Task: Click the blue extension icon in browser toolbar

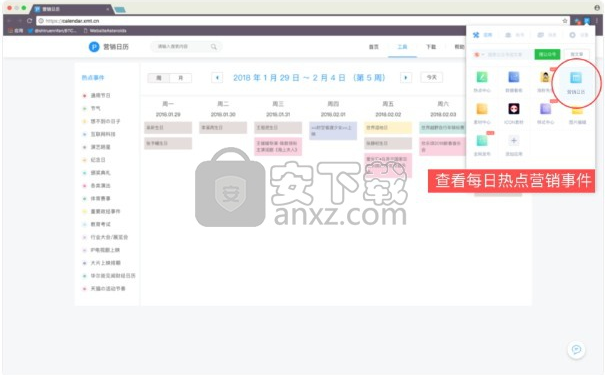Action: 586,21
